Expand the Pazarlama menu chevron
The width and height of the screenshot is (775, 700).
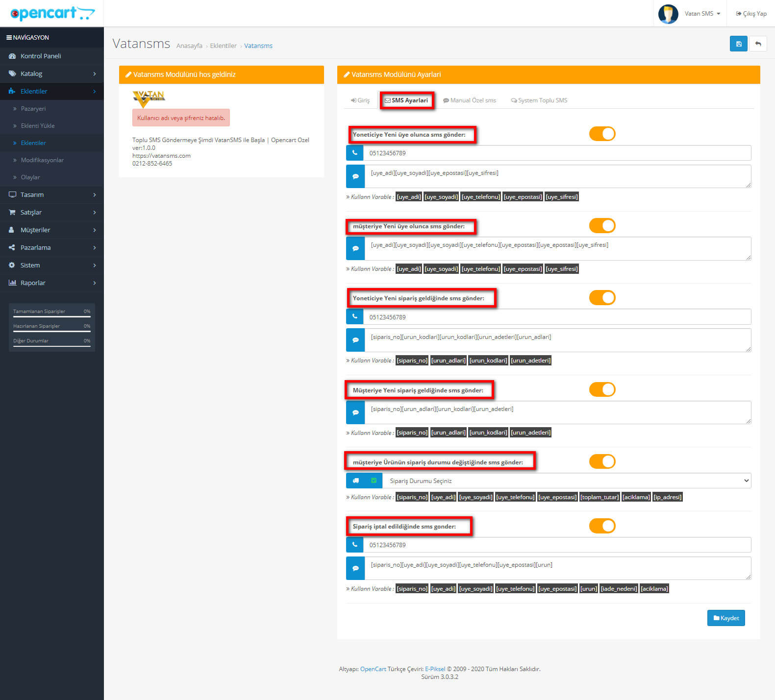pos(95,247)
